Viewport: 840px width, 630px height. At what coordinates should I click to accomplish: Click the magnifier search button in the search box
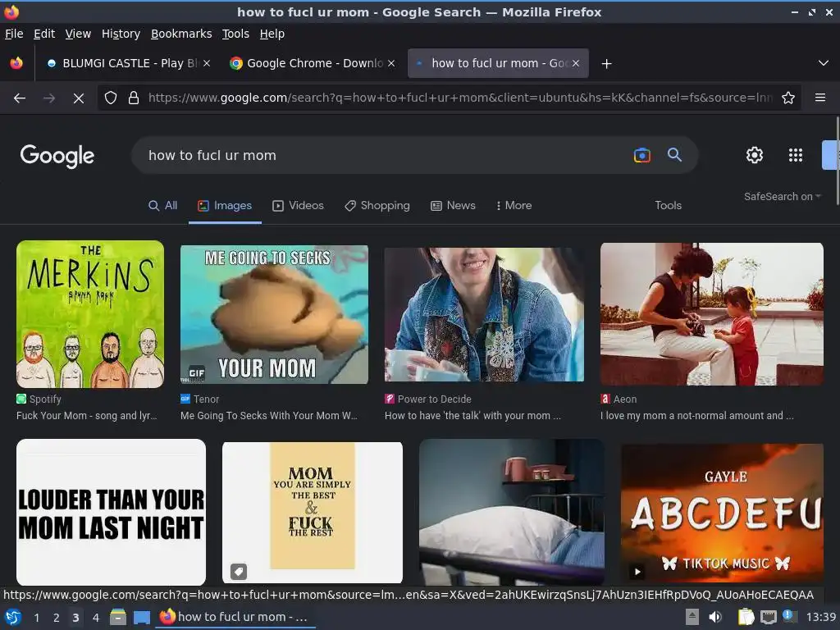coord(674,155)
